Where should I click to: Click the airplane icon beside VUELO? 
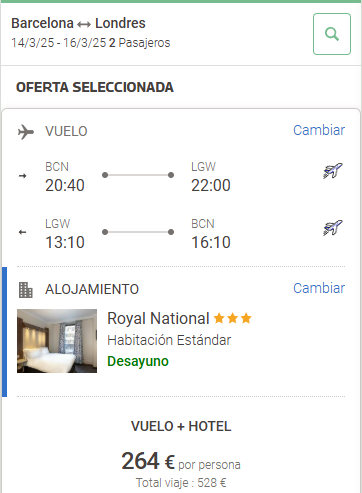(26, 132)
